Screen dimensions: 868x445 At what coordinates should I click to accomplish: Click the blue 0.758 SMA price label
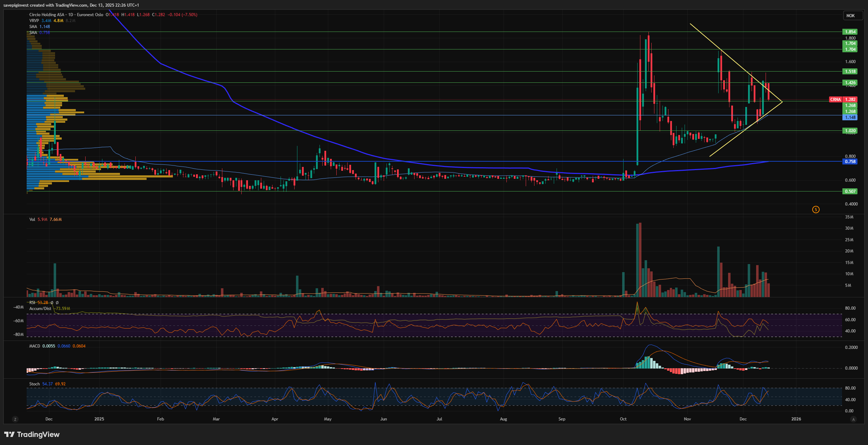pyautogui.click(x=850, y=162)
